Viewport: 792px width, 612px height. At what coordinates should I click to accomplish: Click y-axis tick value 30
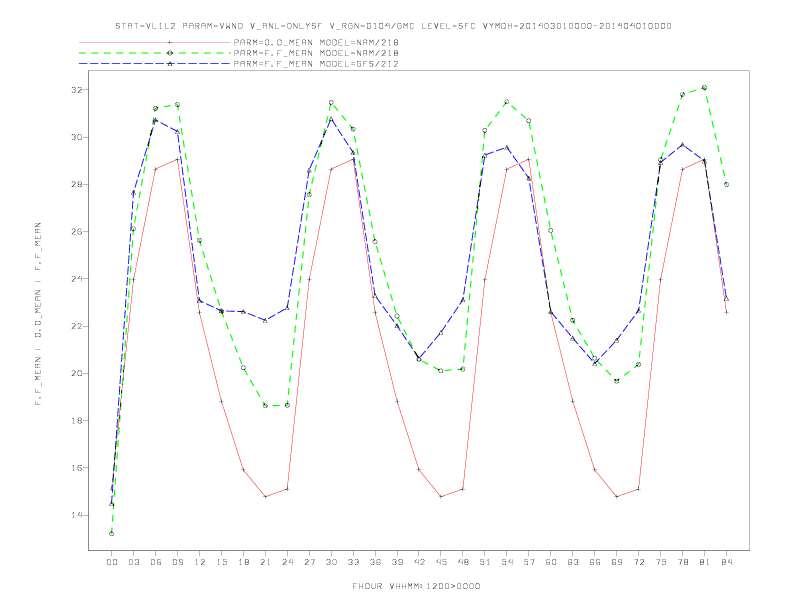76,137
